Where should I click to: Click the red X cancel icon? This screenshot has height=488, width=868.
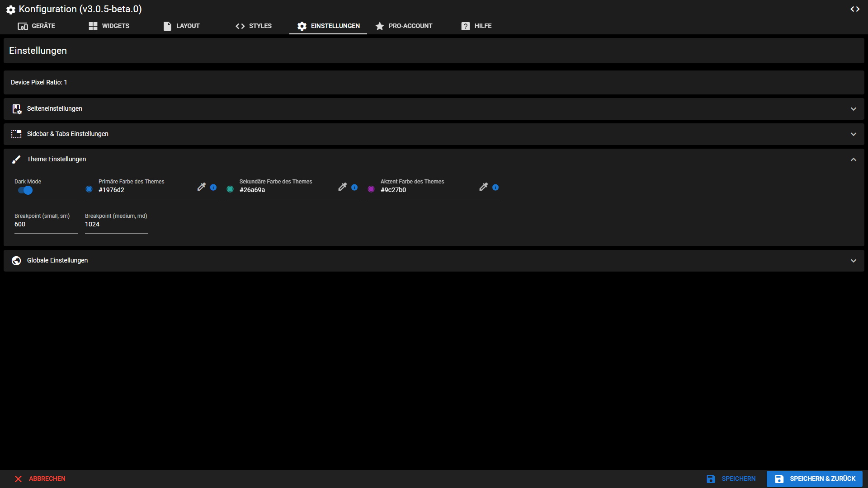pyautogui.click(x=18, y=479)
